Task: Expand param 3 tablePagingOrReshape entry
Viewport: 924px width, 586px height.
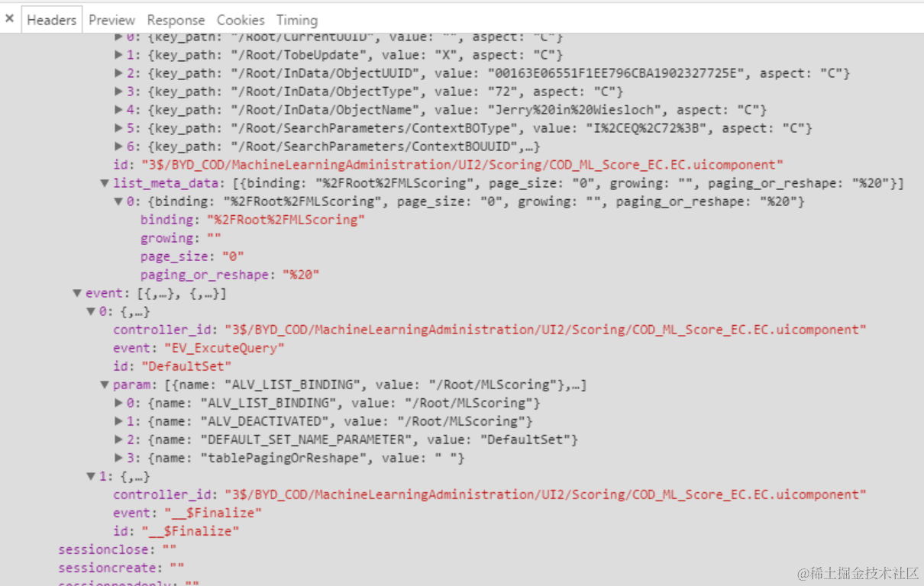Action: (118, 458)
